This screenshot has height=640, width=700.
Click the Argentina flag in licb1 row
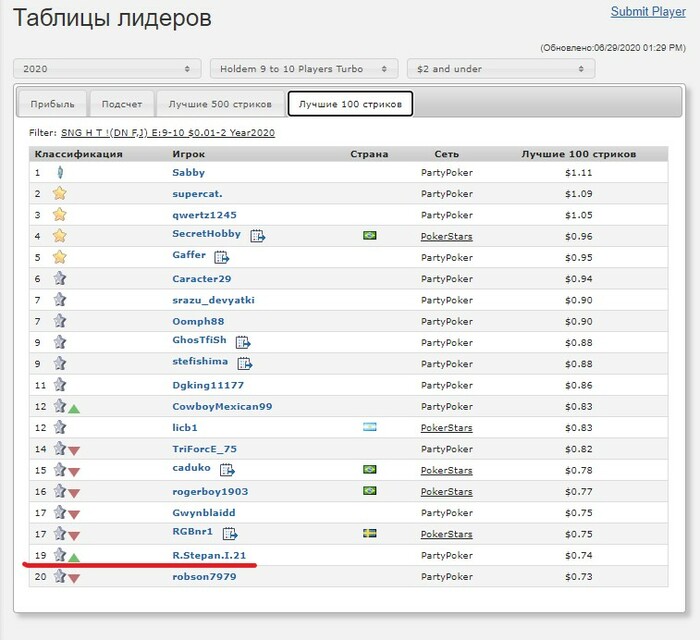pyautogui.click(x=370, y=427)
